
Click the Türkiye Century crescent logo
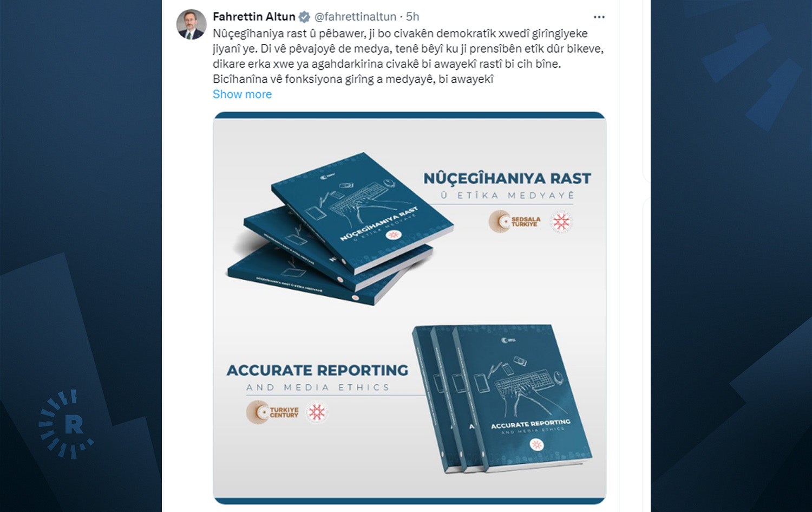pyautogui.click(x=272, y=412)
